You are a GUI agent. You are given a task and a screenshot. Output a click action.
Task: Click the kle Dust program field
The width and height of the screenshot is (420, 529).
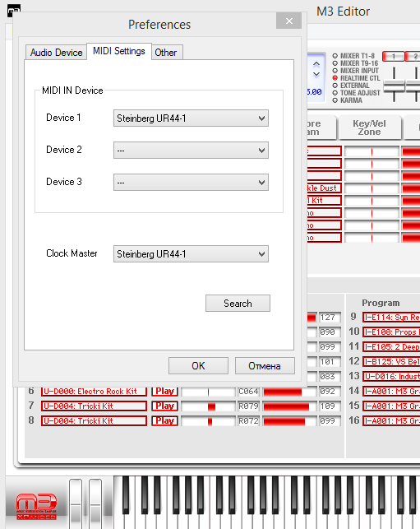[324, 188]
